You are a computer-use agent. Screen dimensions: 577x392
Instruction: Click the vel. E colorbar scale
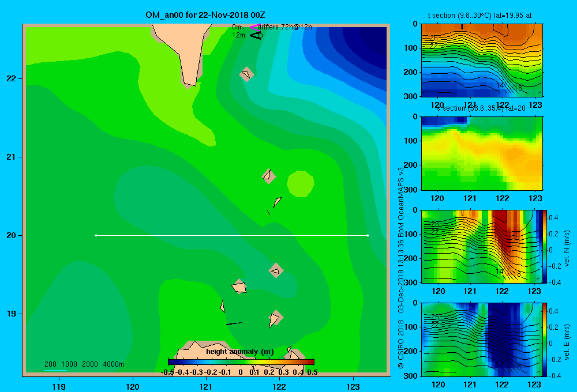545,340
